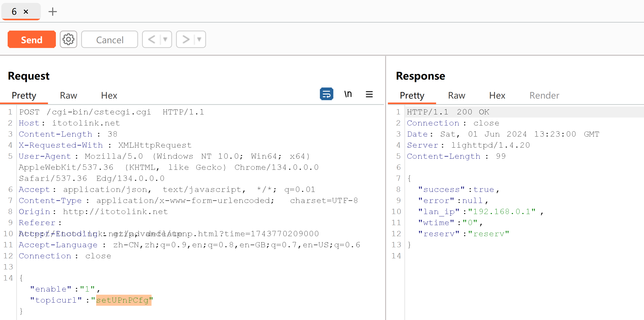The height and width of the screenshot is (320, 644).
Task: Click HTTP/1.1 200 OK response line
Action: 448,112
